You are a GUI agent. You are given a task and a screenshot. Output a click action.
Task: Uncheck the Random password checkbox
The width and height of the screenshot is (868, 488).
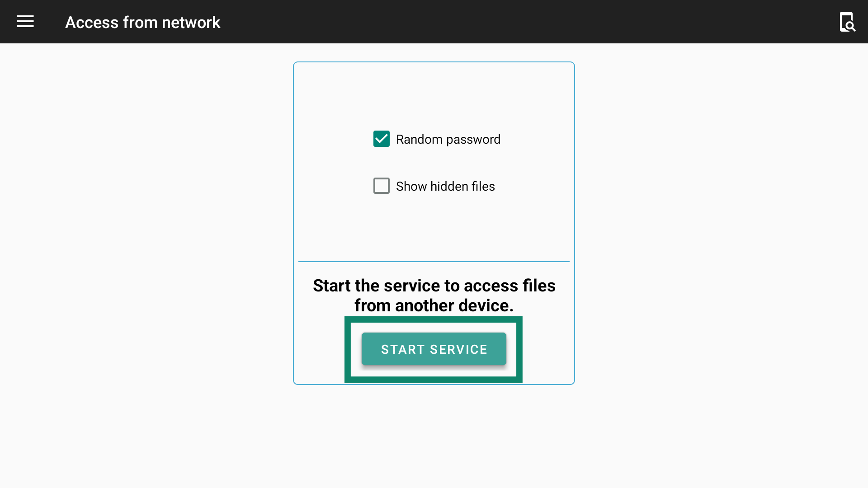(x=382, y=139)
